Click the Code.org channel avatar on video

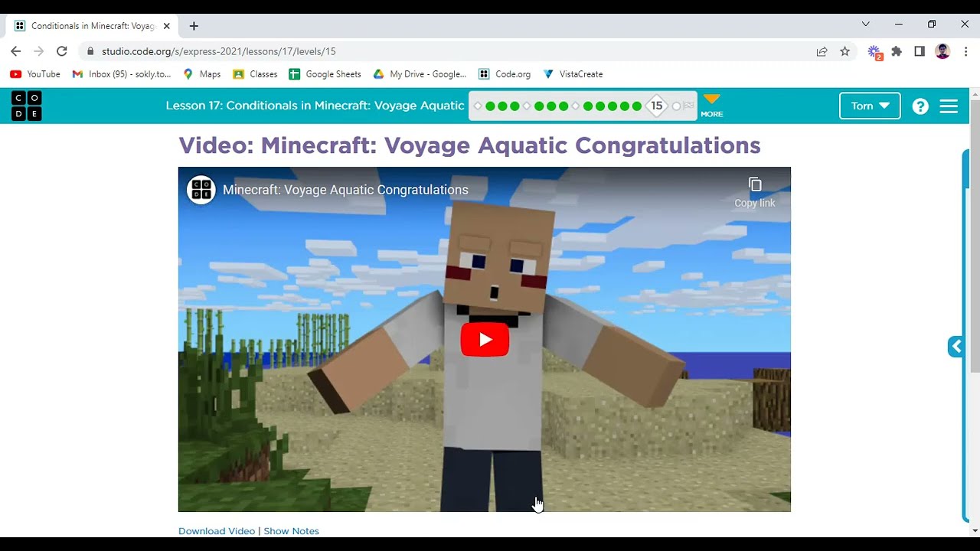click(201, 190)
